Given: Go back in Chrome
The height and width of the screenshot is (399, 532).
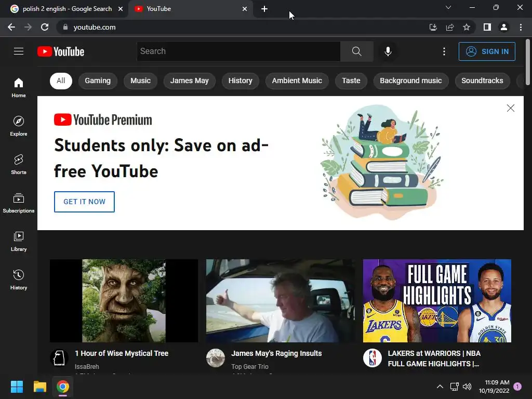Looking at the screenshot, I should pos(11,27).
